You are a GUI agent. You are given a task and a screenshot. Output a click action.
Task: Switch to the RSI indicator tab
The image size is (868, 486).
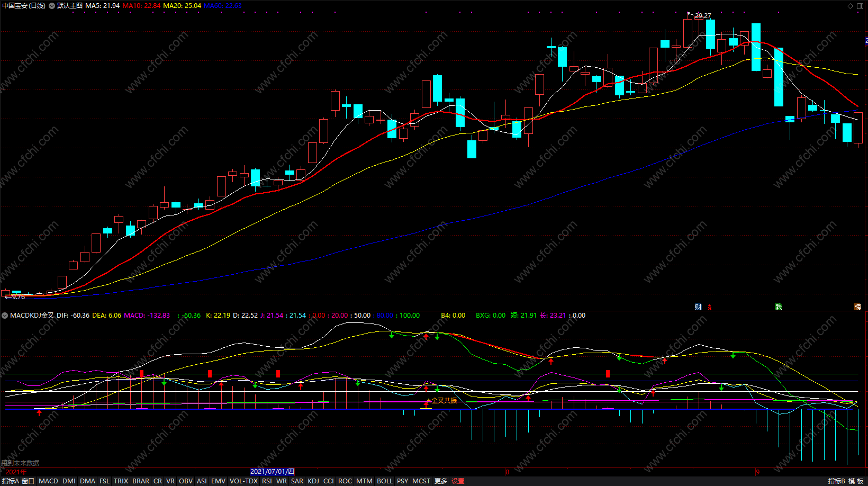[x=267, y=481]
